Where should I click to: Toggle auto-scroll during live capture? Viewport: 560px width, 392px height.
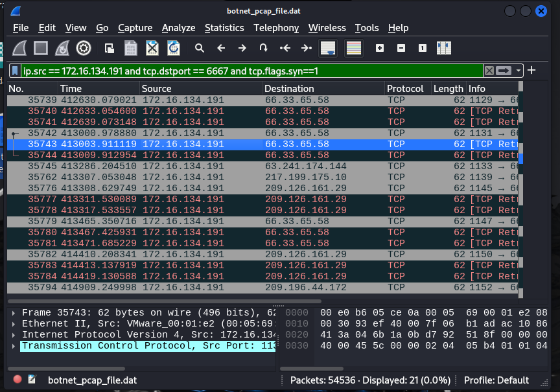tap(328, 48)
